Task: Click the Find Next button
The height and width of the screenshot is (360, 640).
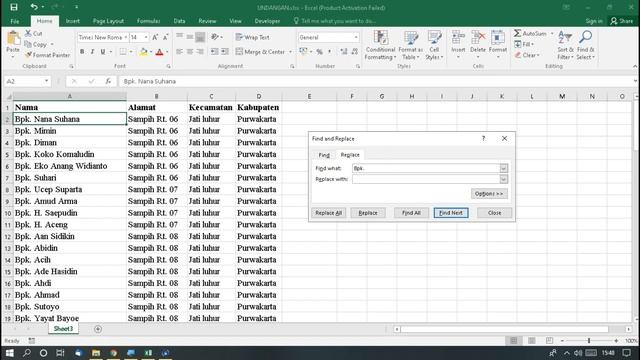Action: click(451, 213)
